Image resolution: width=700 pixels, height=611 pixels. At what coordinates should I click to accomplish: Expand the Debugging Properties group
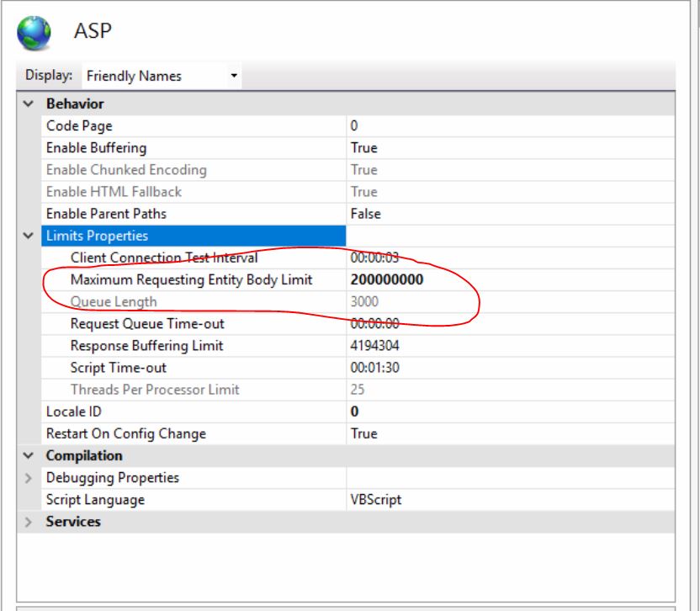point(28,478)
